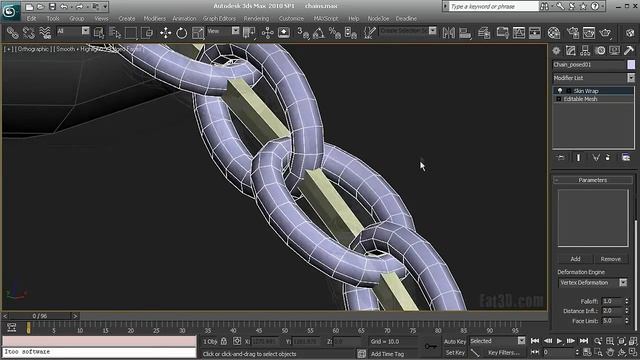This screenshot has width=640, height=360.
Task: Toggle Window/Crossing selection mode
Action: (147, 33)
